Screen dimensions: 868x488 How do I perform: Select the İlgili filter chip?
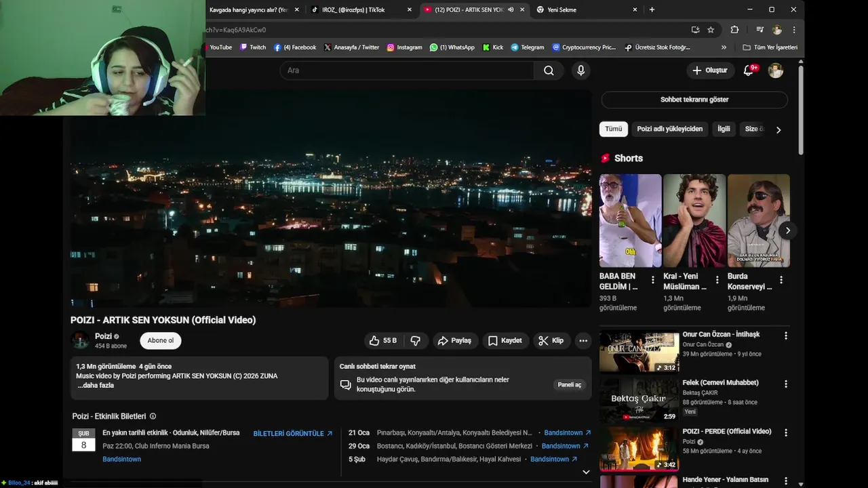tap(724, 129)
